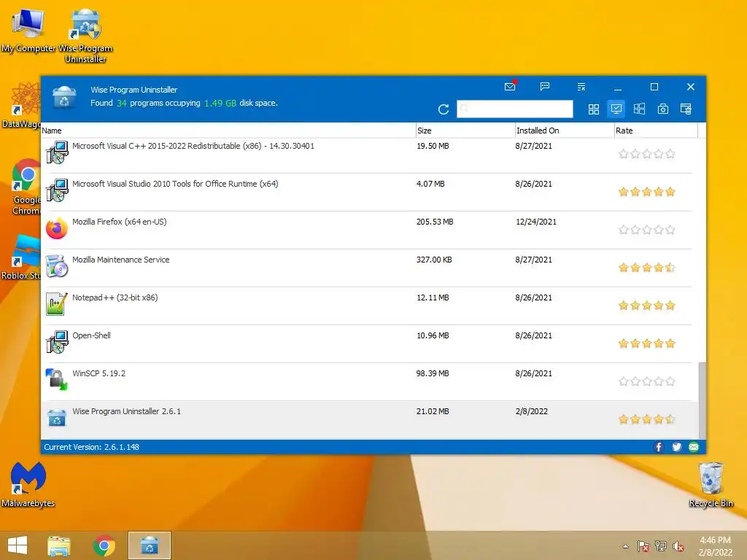Image resolution: width=747 pixels, height=560 pixels.
Task: Click the network tray icon
Action: click(661, 546)
